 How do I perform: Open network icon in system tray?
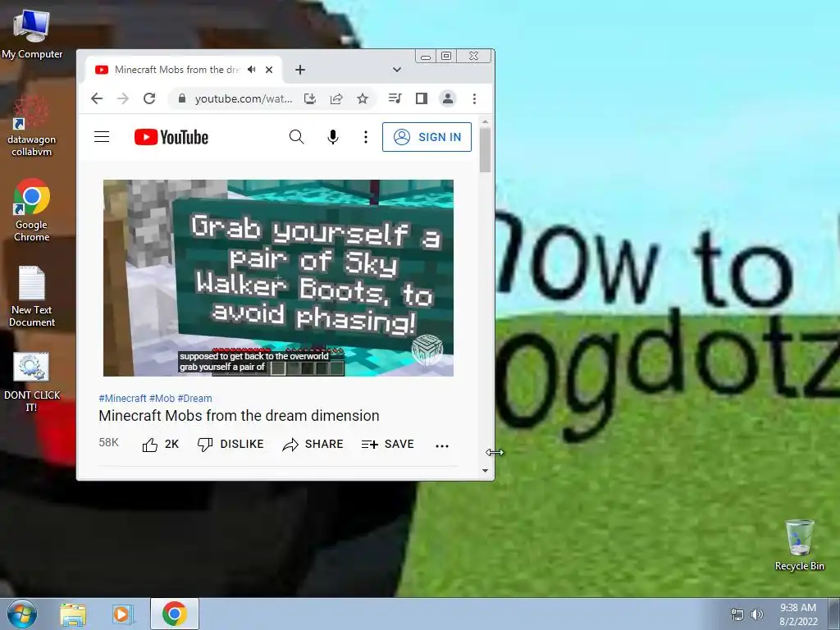tap(737, 614)
